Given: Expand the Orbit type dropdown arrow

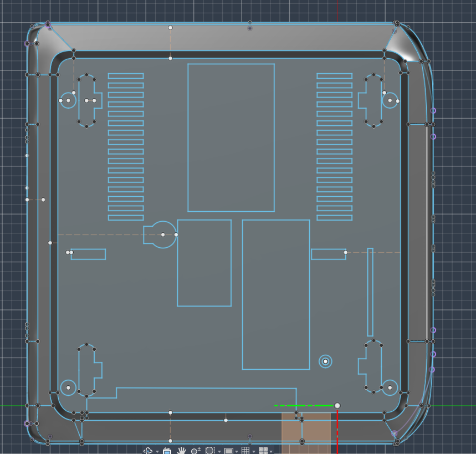Looking at the screenshot, I should pyautogui.click(x=157, y=452).
